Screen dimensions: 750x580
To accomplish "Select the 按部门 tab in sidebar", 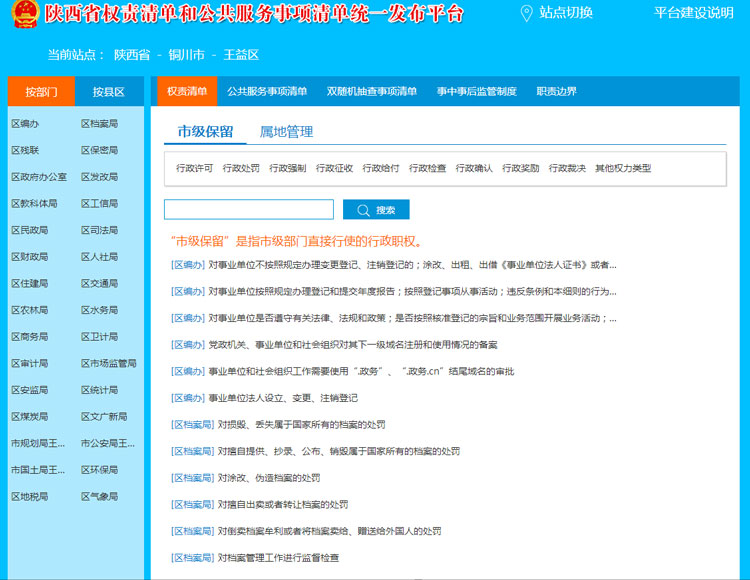I will [x=41, y=92].
